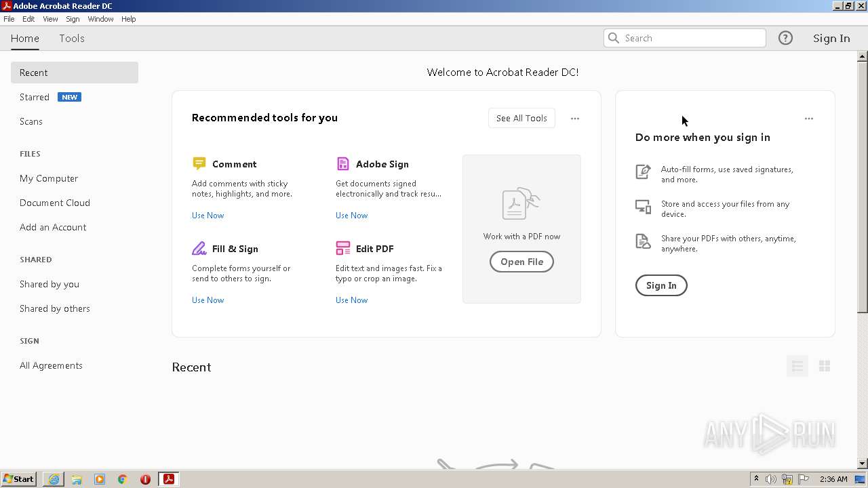Screen dimensions: 868x488
Task: Click the vertical scrollbar up arrow
Action: point(863,56)
